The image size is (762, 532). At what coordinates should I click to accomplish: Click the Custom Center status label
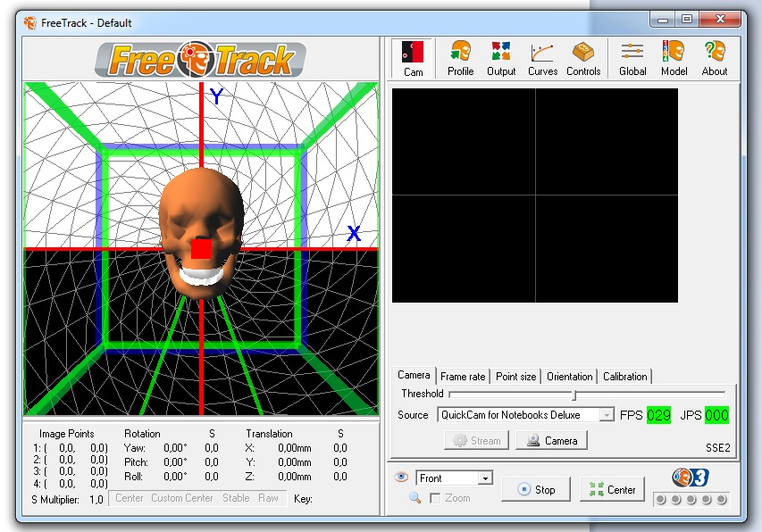(181, 498)
